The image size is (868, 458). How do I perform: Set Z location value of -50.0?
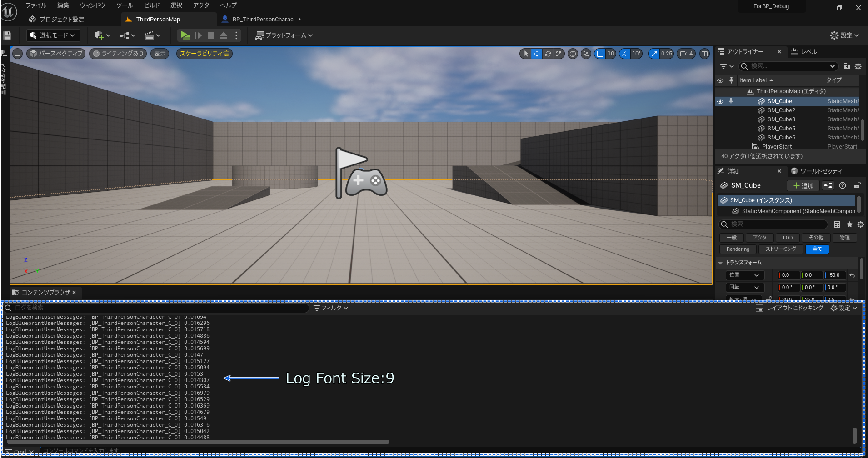834,275
